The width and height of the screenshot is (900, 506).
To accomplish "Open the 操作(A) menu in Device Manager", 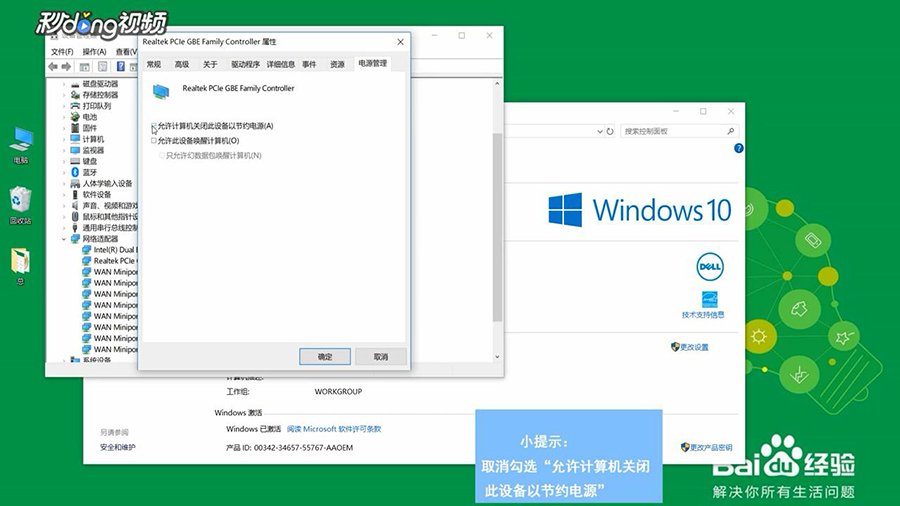I will point(94,52).
